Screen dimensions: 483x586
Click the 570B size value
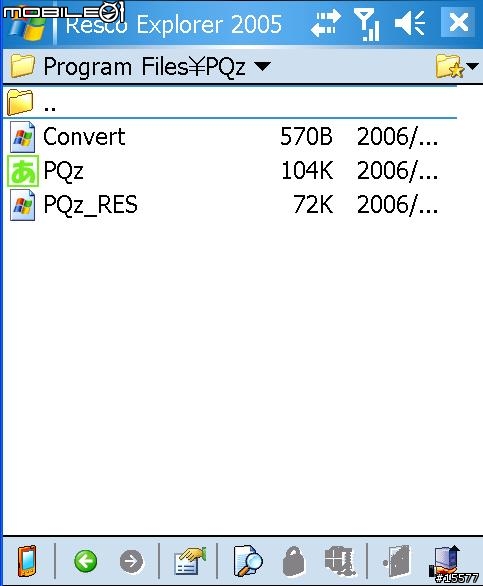click(306, 136)
